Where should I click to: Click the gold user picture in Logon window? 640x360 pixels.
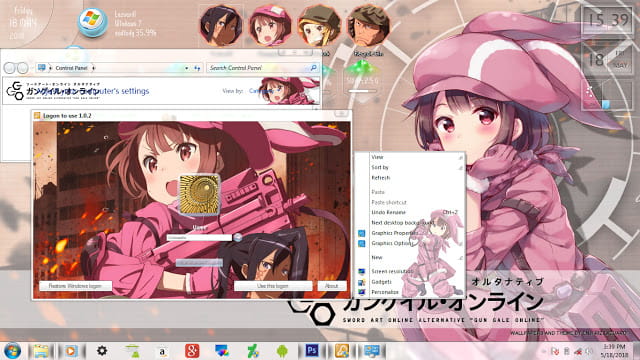(x=200, y=194)
